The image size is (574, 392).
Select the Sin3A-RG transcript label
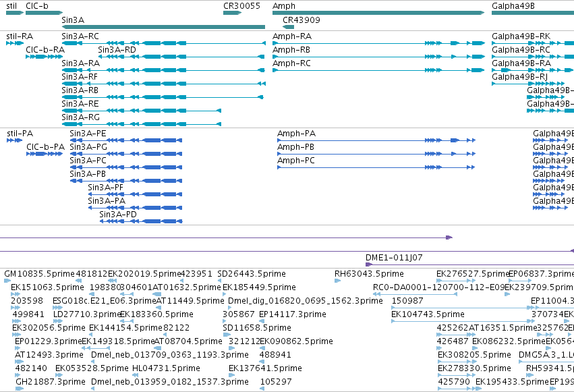(80, 117)
